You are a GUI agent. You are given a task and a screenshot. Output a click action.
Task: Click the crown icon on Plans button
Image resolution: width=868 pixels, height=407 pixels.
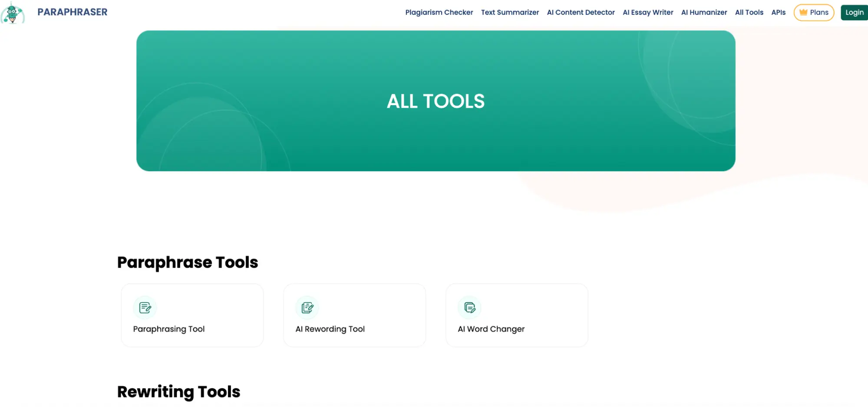[803, 13]
